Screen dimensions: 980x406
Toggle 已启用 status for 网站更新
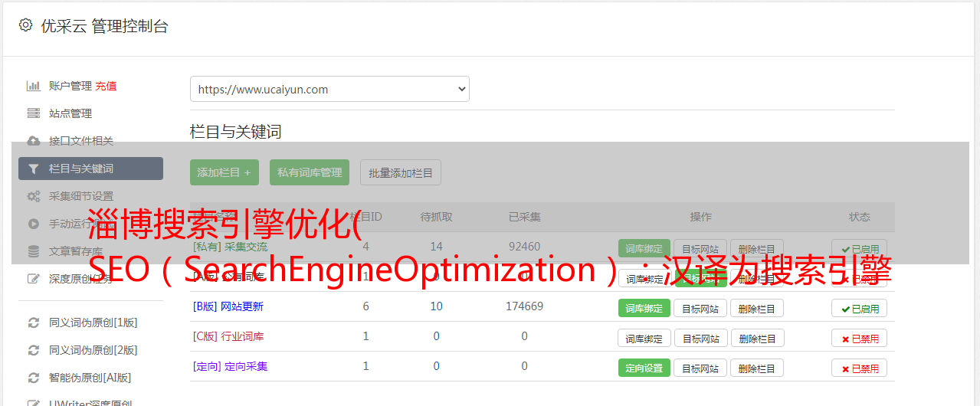860,308
